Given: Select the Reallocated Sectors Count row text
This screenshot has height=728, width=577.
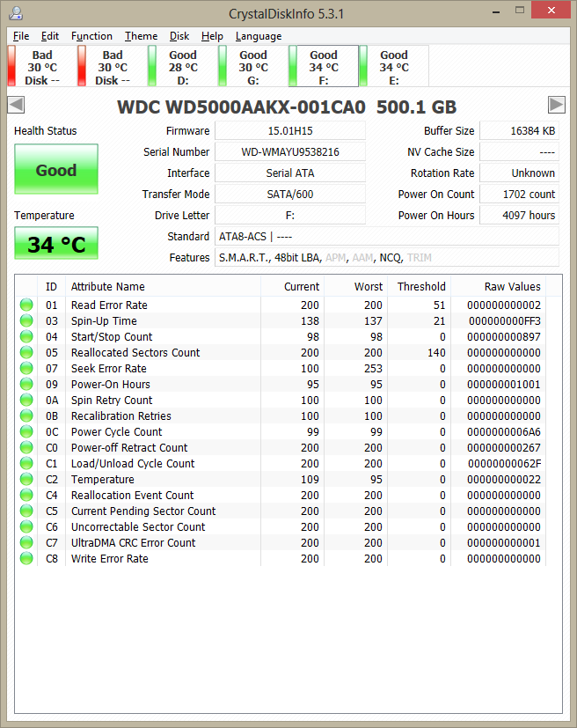Looking at the screenshot, I should pyautogui.click(x=135, y=353).
